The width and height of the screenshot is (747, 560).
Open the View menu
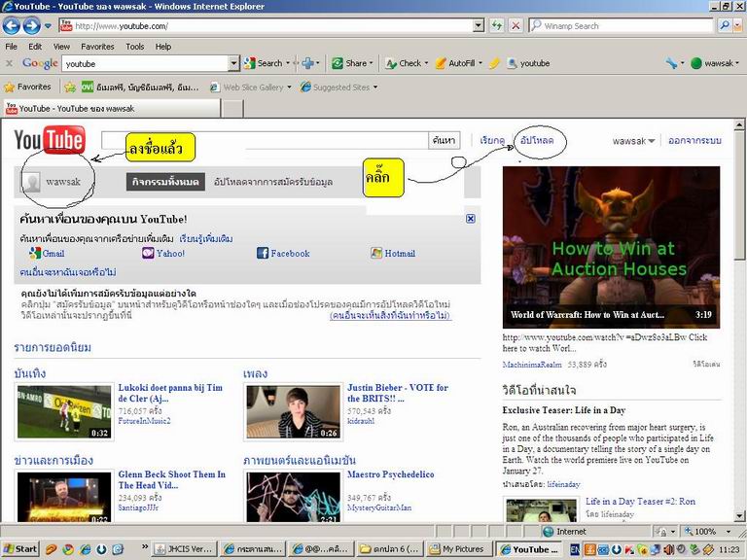61,47
